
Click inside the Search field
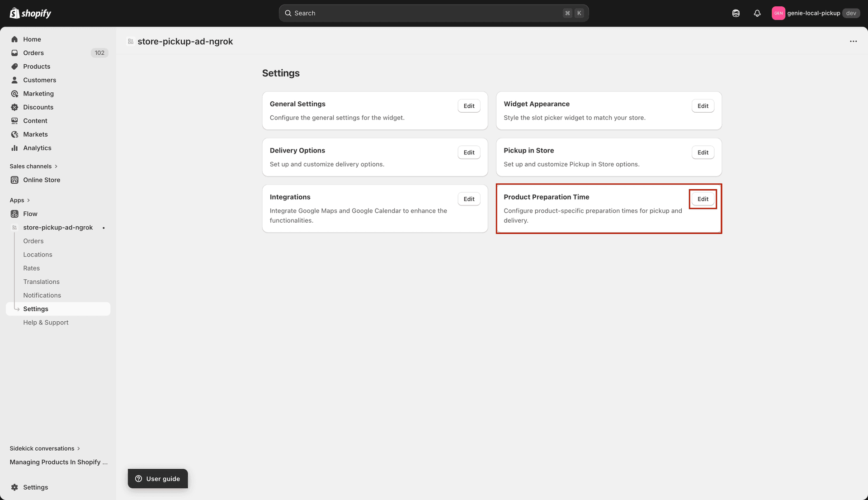click(434, 13)
